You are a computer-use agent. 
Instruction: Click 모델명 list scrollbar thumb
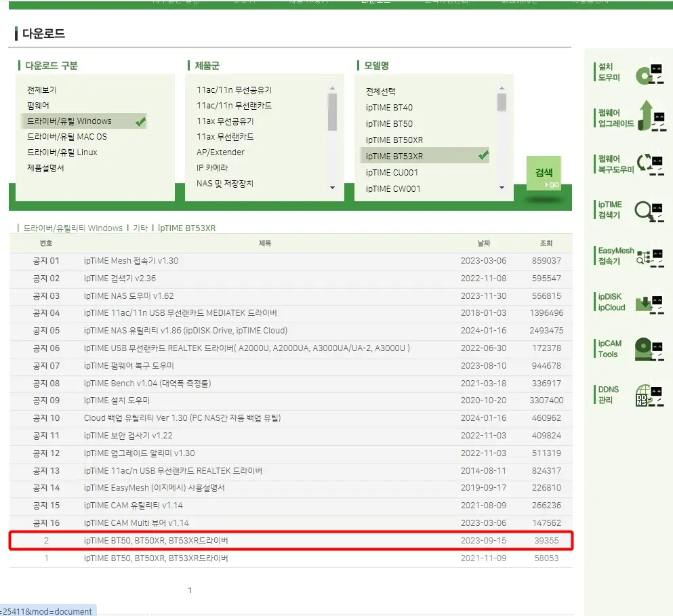tap(502, 102)
